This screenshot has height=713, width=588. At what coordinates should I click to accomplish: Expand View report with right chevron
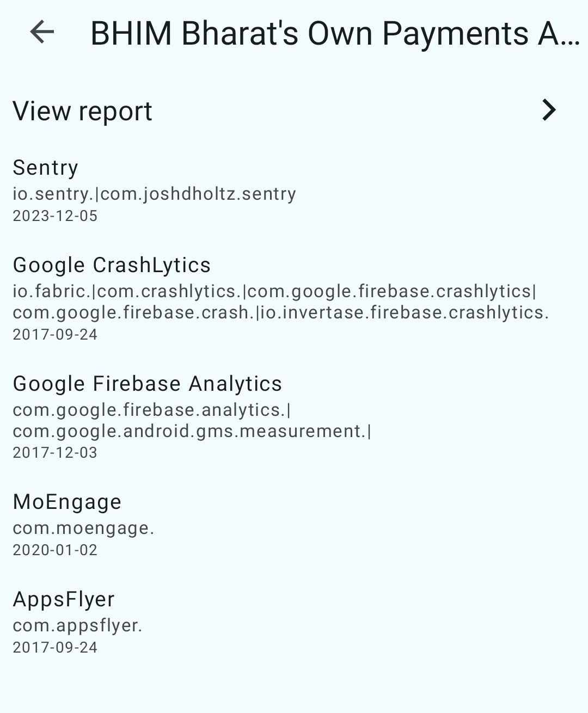tap(549, 110)
